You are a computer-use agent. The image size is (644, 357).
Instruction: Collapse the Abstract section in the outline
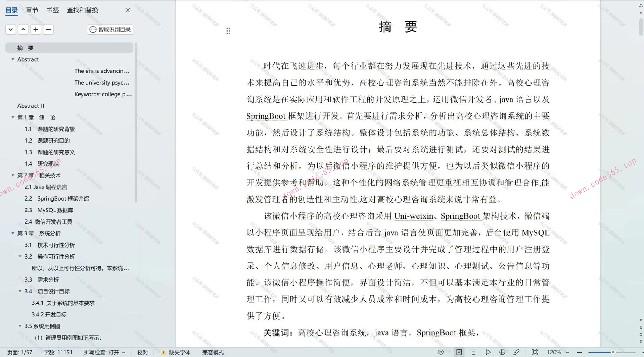click(13, 59)
